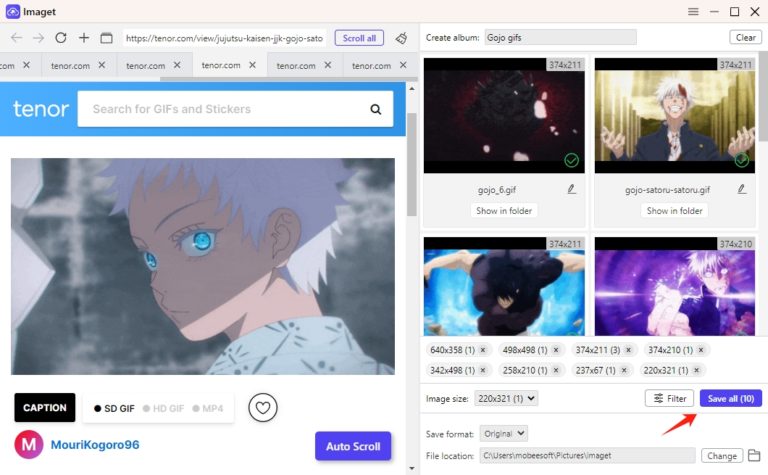The image size is (768, 475).
Task: Go back using the browser back arrow
Action: [x=16, y=38]
